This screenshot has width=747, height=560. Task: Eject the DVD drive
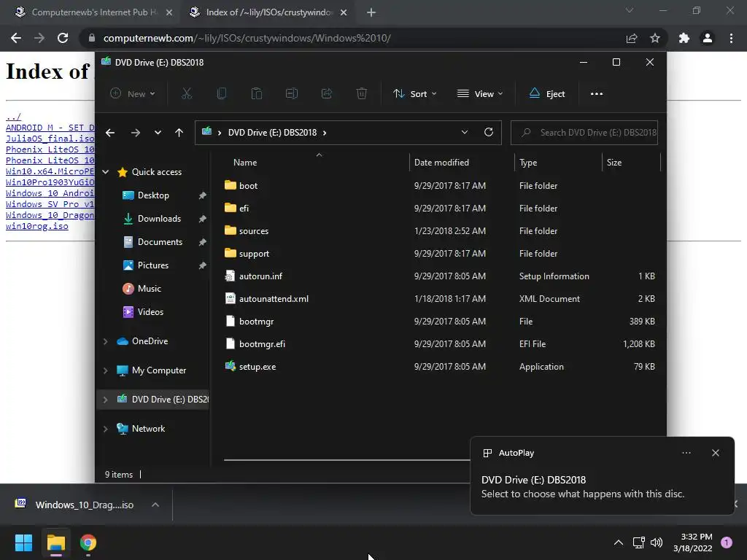click(547, 94)
